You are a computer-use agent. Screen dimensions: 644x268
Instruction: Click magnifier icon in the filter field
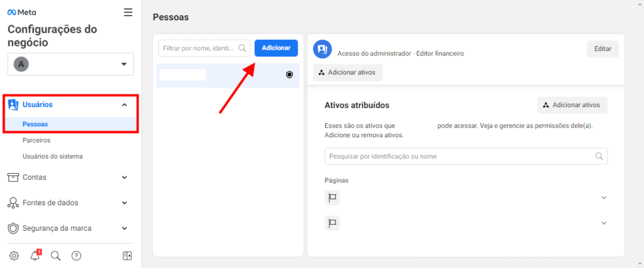[242, 48]
